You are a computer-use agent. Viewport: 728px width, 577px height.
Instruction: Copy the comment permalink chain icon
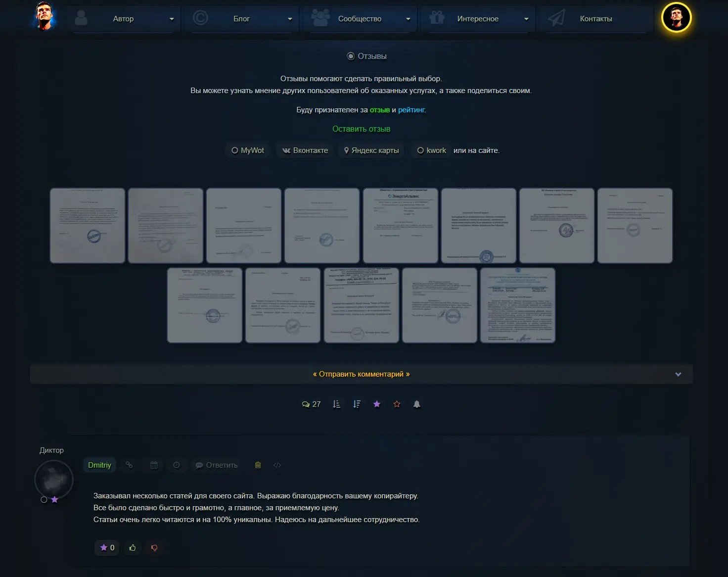coord(129,465)
